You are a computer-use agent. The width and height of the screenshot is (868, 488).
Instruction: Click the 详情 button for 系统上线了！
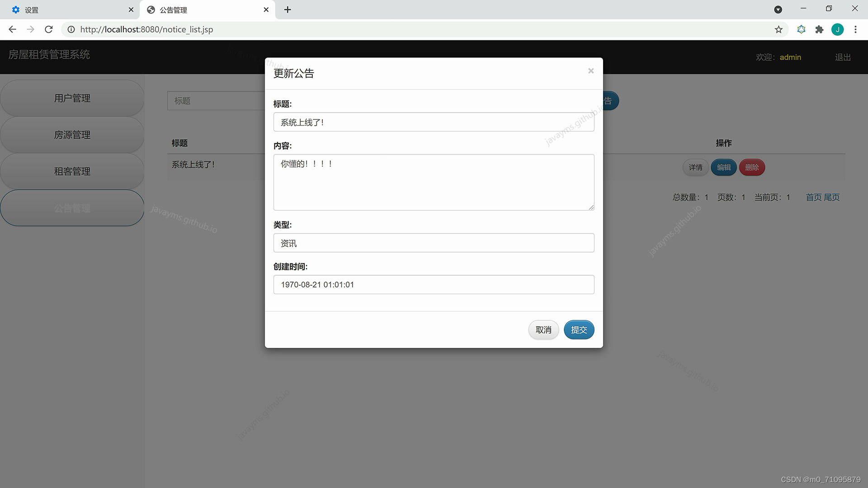tap(695, 168)
